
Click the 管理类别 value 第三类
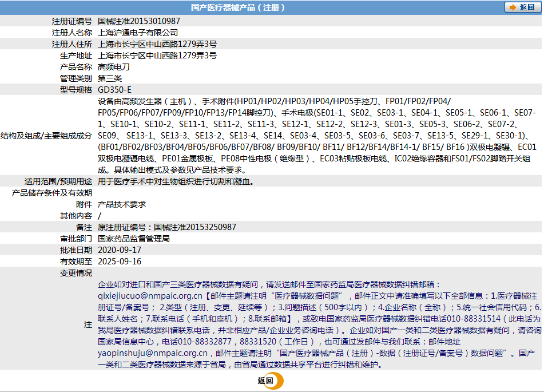110,78
